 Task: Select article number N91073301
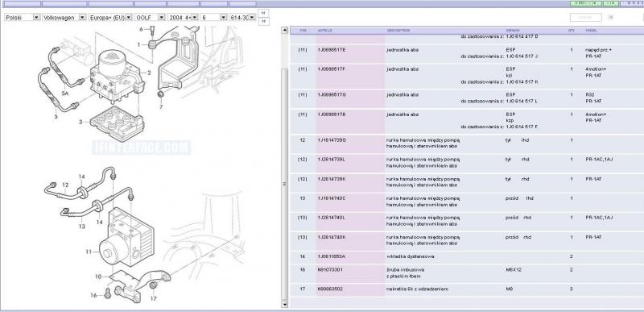pyautogui.click(x=330, y=269)
